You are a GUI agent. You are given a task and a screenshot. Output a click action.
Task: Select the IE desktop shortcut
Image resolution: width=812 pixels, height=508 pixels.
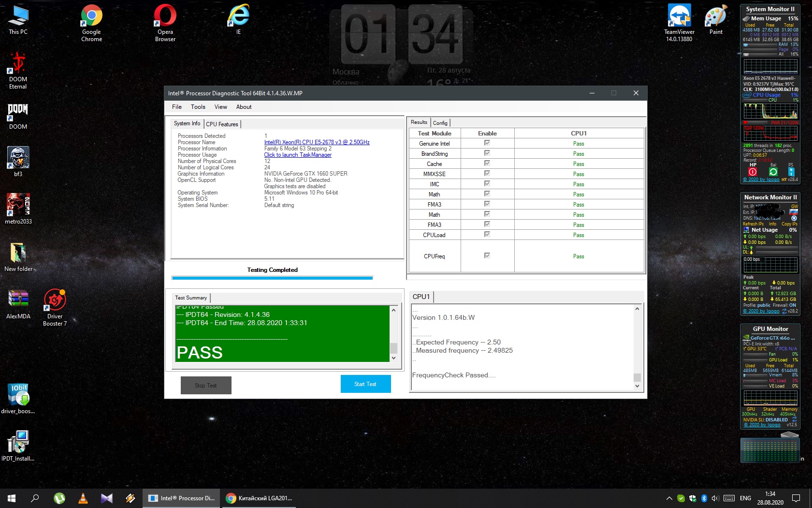[238, 20]
